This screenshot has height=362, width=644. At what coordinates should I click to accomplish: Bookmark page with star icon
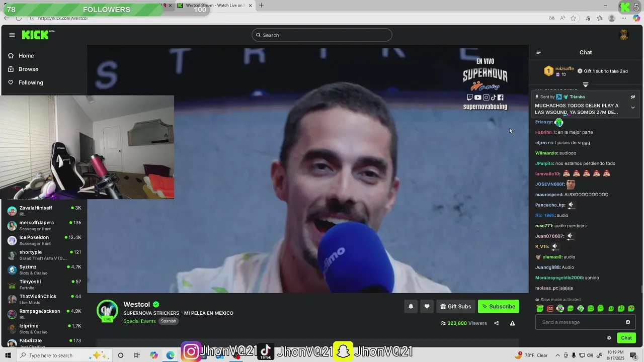coord(573,18)
